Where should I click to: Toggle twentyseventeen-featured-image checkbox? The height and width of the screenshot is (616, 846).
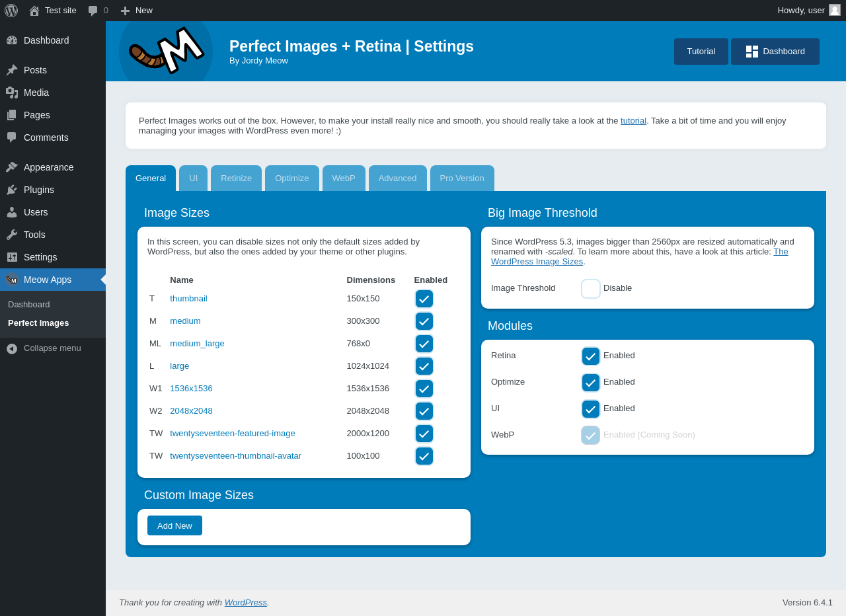tap(424, 434)
